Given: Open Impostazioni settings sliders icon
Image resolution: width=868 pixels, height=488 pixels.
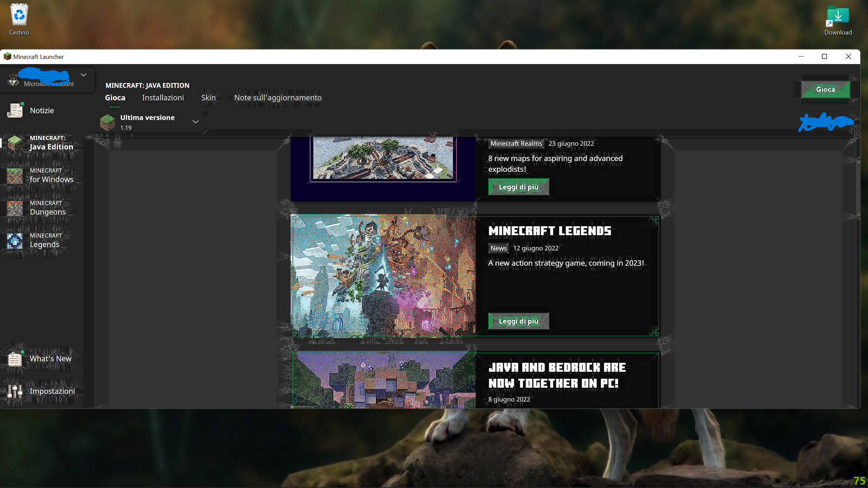Looking at the screenshot, I should 15,391.
